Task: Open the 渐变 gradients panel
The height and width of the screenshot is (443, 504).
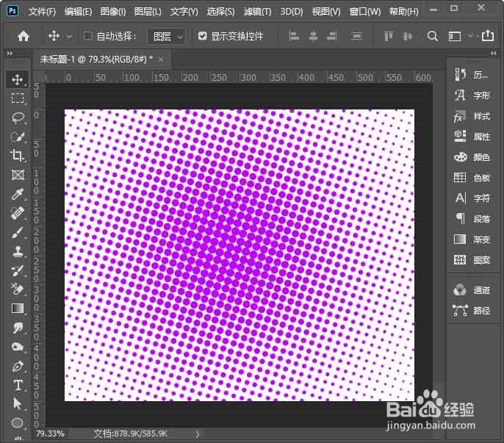Action: [472, 239]
